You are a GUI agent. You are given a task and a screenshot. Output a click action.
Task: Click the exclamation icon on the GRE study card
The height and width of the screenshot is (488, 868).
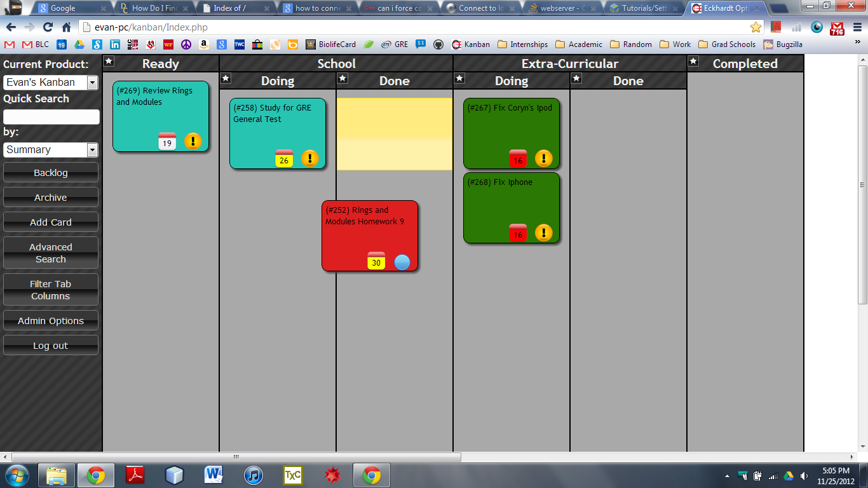(x=310, y=158)
